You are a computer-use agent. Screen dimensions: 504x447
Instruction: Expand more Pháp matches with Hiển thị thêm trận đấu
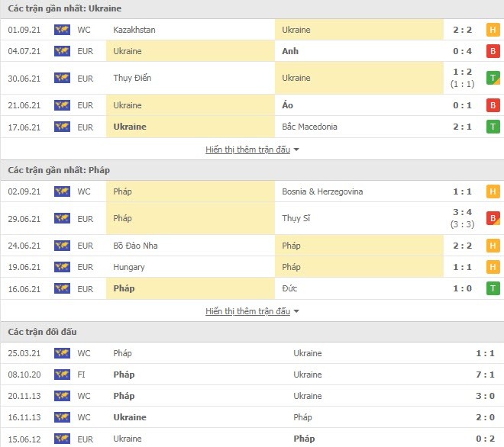click(x=248, y=311)
